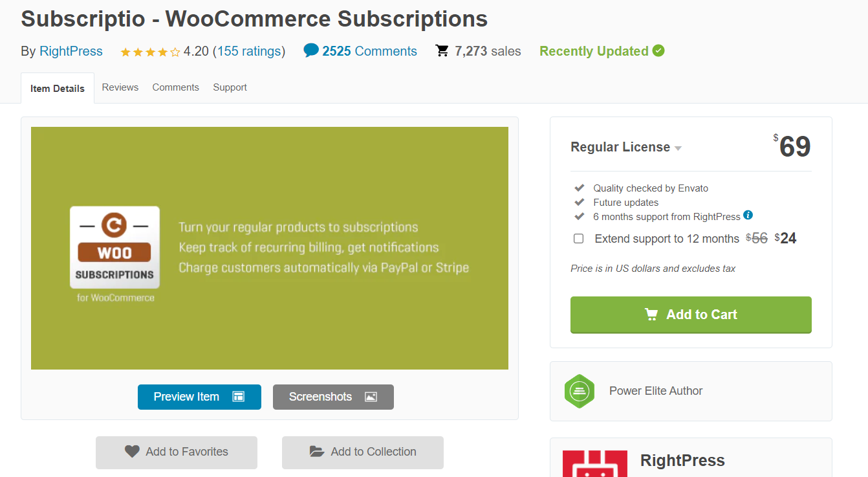
Task: Expand the Regular License dropdown arrow
Action: [678, 148]
